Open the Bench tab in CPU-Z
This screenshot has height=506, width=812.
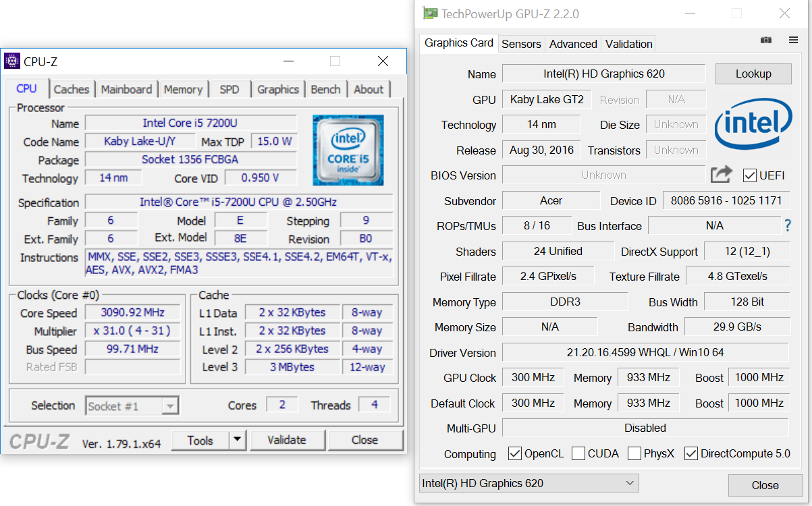tap(325, 89)
